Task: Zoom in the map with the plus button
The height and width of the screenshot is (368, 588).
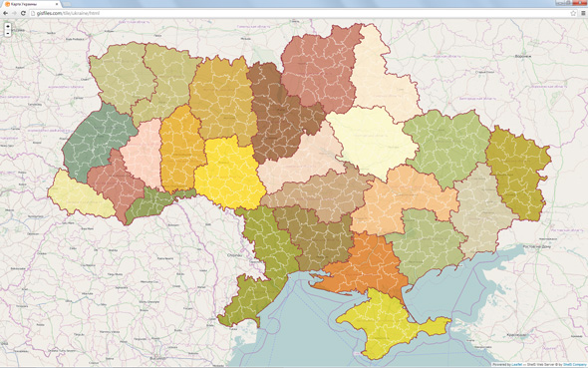Action: 8,26
